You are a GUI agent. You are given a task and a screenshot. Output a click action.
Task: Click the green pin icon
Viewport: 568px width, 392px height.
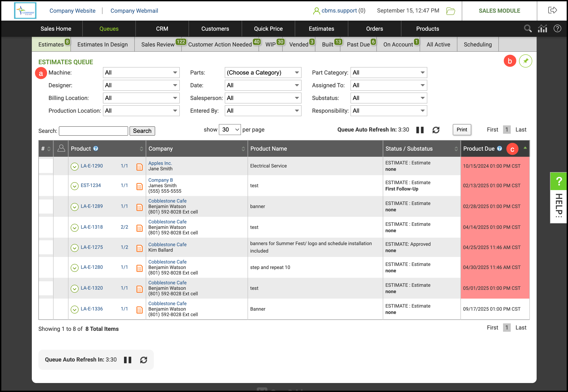point(525,61)
